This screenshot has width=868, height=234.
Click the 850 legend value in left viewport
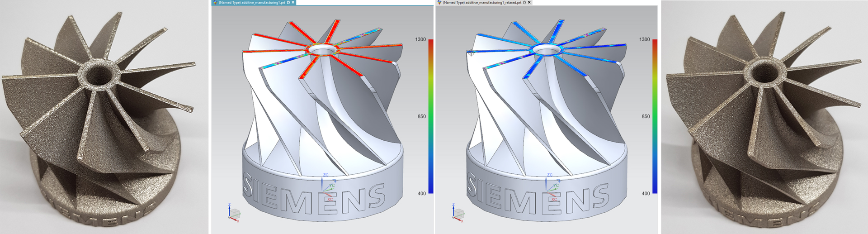coord(421,116)
